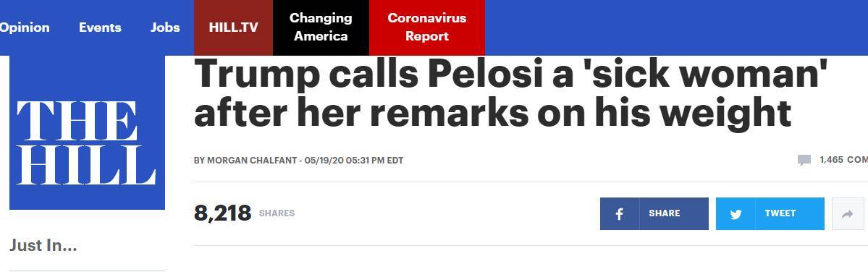Image resolution: width=868 pixels, height=272 pixels.
Task: Open the HILL.TV tab
Action: tap(233, 27)
